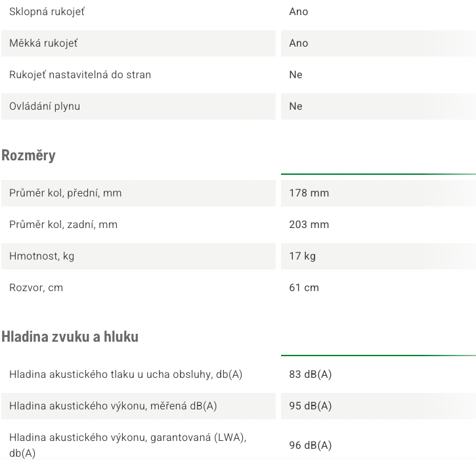The image size is (476, 460).
Task: Click the Rukojeť nastavitelná do stran label
Action: click(x=80, y=75)
